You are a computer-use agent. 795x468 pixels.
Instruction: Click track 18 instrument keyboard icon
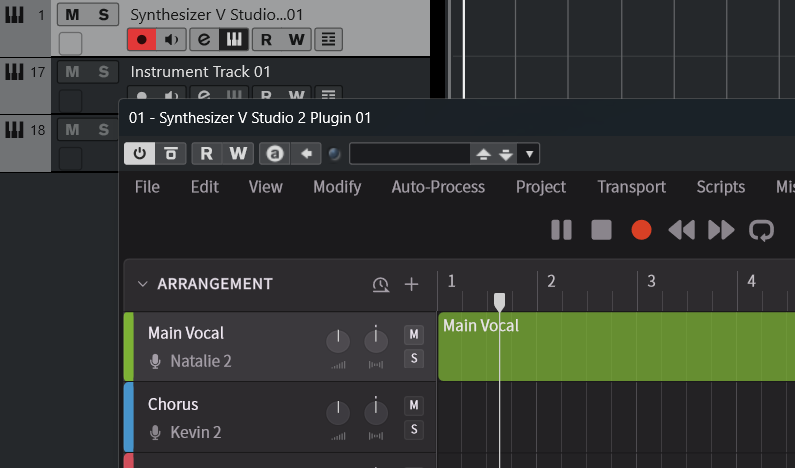click(x=14, y=129)
